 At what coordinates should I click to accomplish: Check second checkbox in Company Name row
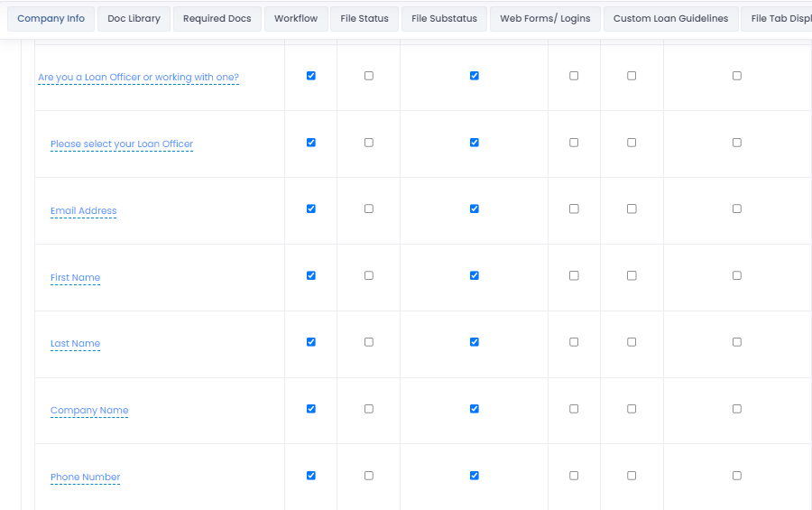tap(369, 409)
